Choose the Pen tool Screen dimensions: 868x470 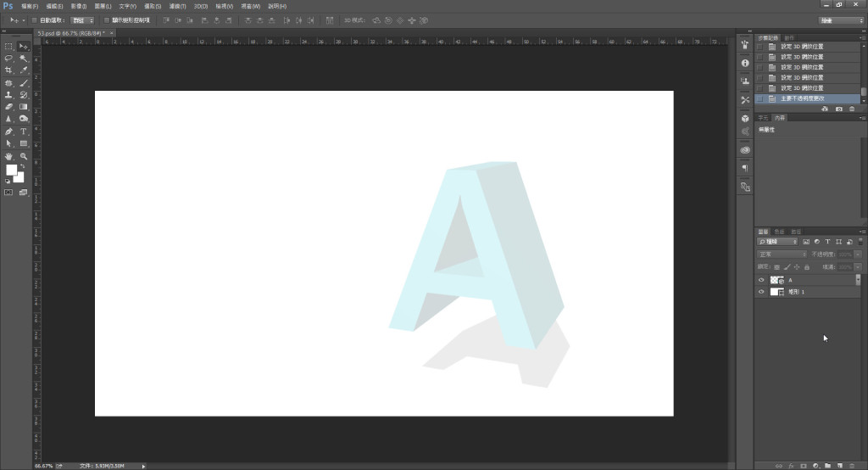8,131
